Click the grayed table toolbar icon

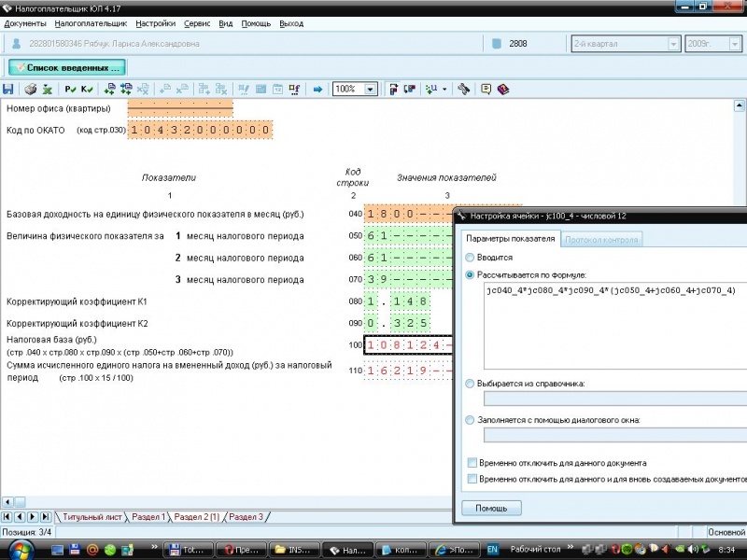pyautogui.click(x=261, y=89)
